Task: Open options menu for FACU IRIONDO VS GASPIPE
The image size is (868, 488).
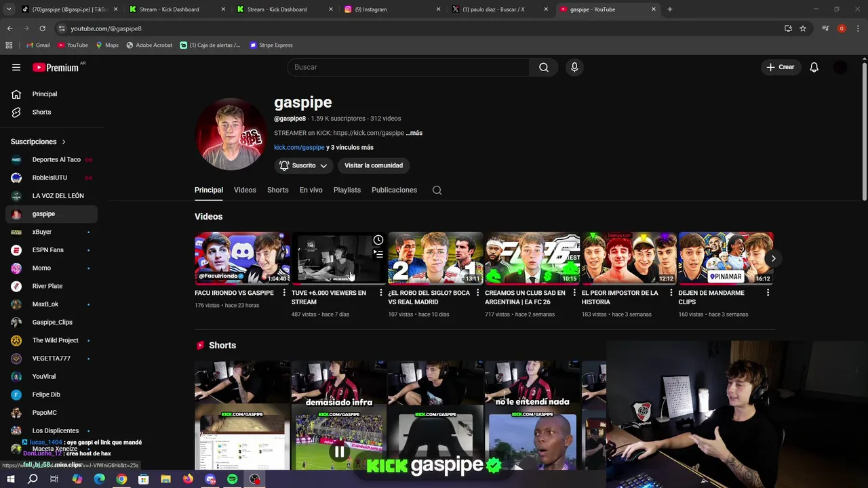Action: click(x=284, y=293)
